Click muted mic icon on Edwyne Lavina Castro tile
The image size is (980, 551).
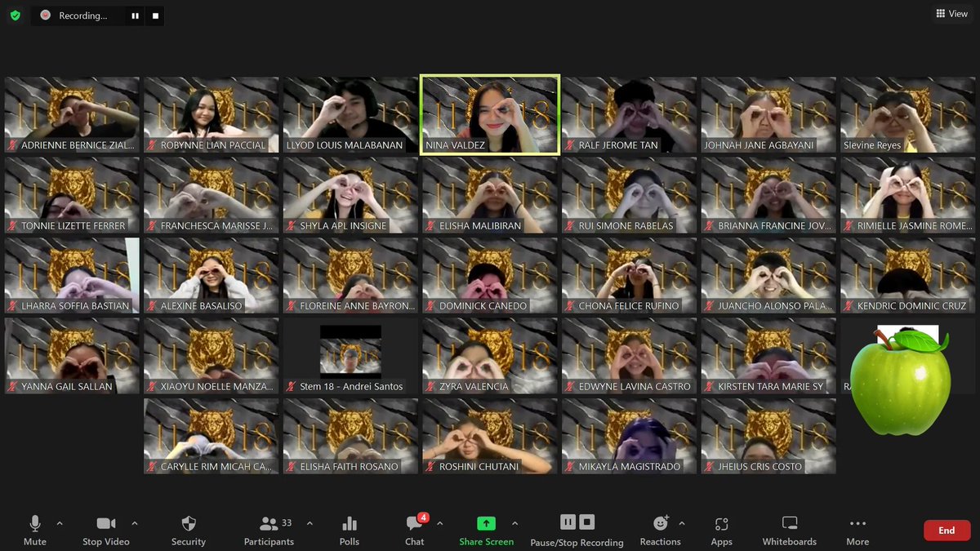click(x=570, y=386)
